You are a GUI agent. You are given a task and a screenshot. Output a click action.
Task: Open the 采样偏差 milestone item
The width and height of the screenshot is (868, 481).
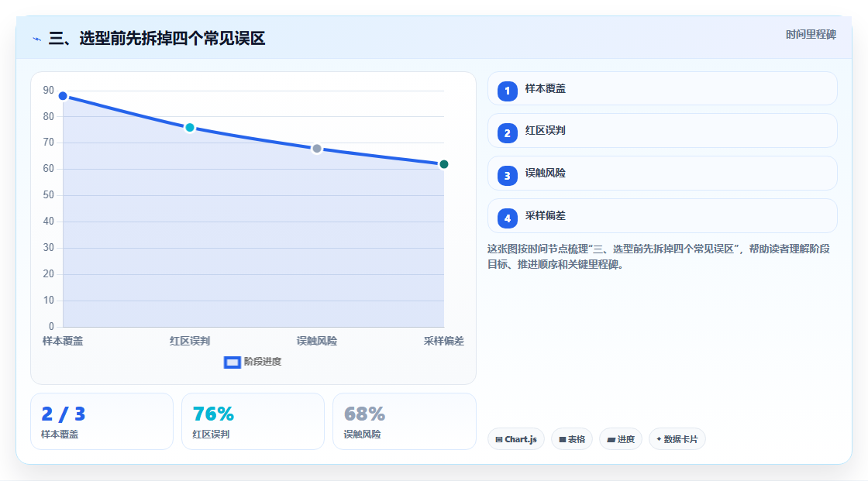point(662,216)
